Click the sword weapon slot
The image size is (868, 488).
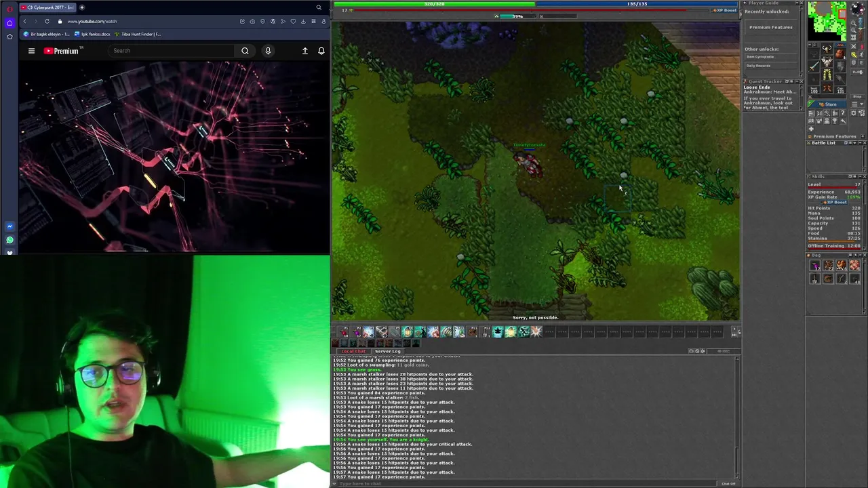tap(814, 66)
